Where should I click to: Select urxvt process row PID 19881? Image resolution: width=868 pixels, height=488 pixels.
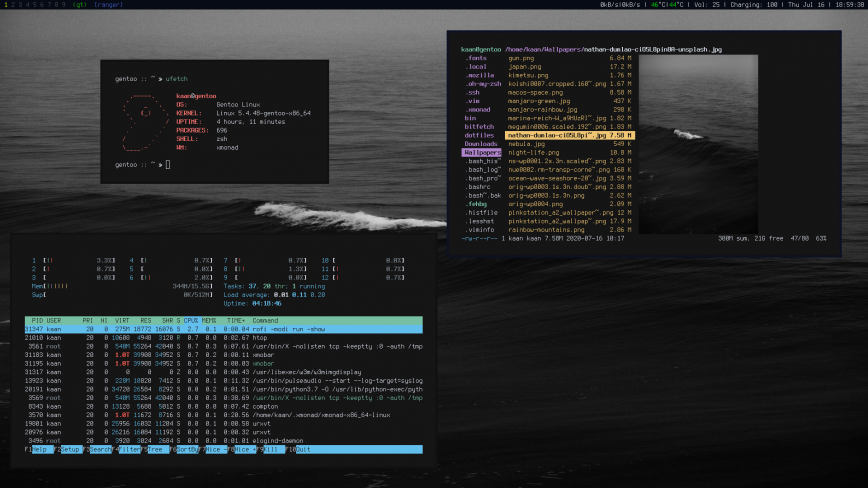coord(224,423)
